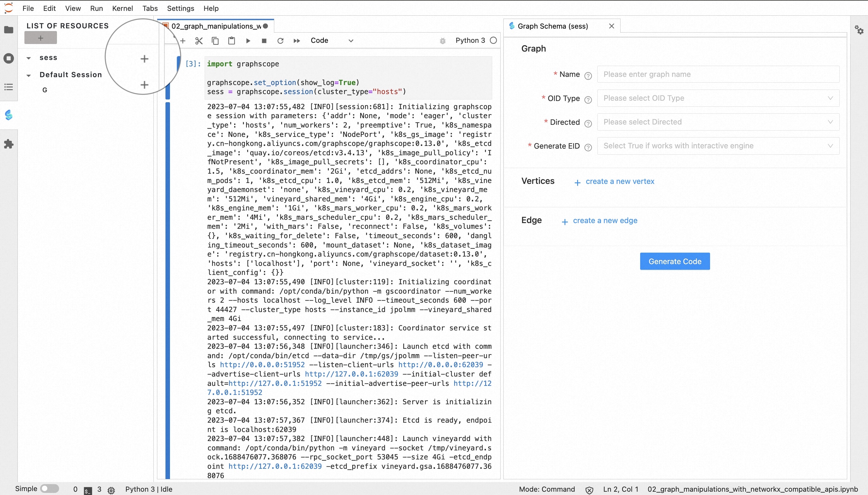Cut the selected cell using the scissors icon
The width and height of the screenshot is (868, 495).
(x=199, y=40)
